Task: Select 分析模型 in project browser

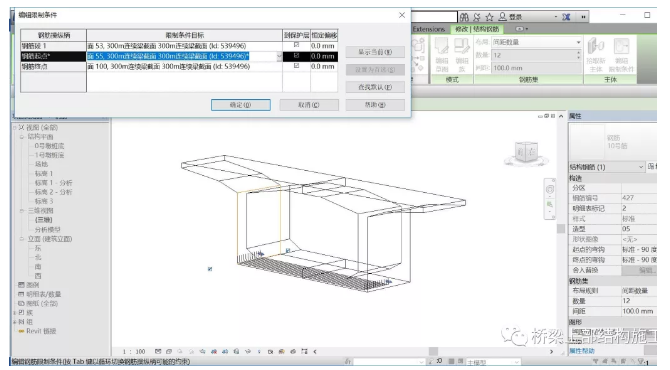Action: tap(47, 229)
